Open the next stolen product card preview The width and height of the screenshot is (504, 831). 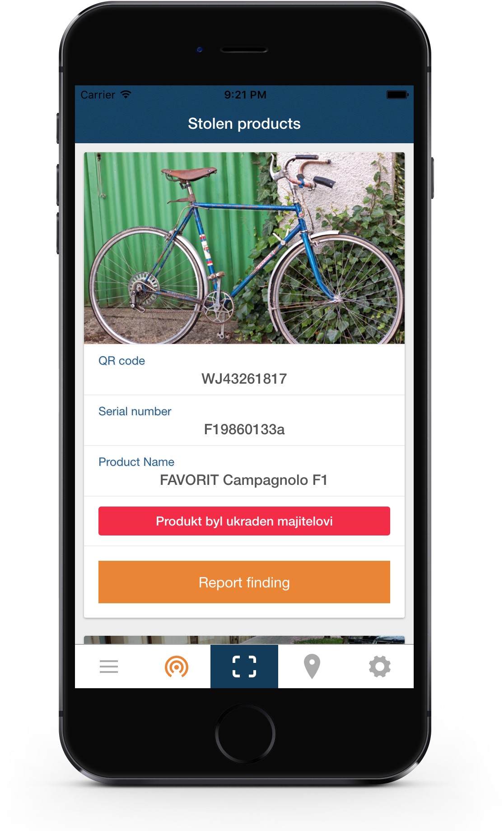(x=244, y=640)
